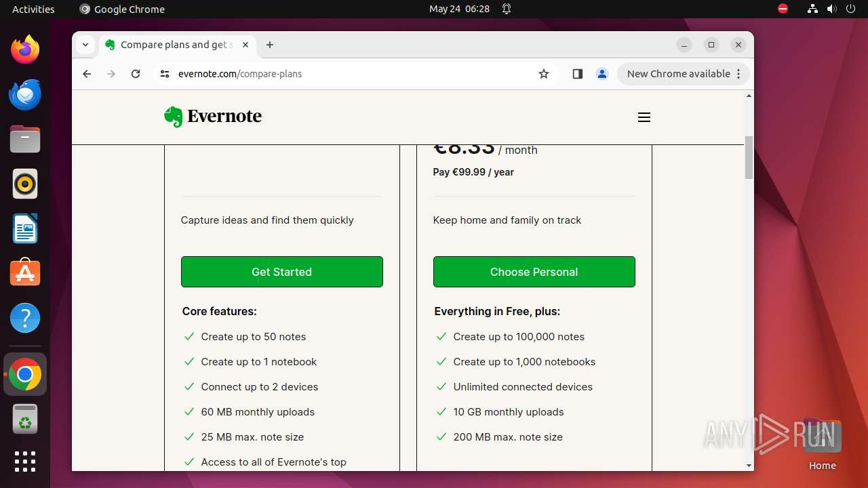Click the notification bell icon
The height and width of the screenshot is (488, 868).
(506, 9)
